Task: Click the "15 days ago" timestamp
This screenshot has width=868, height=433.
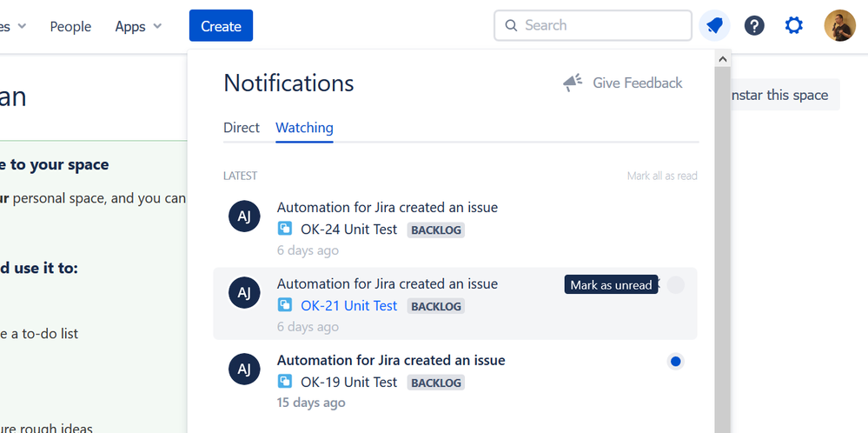Action: click(x=311, y=403)
